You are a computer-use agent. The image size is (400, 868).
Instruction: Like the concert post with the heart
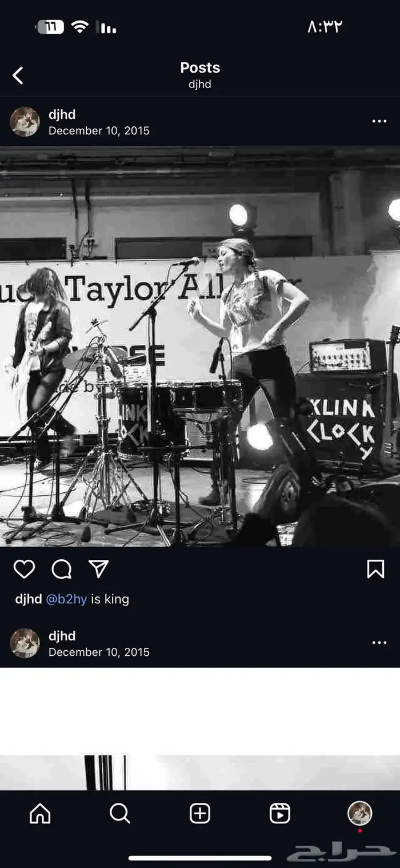[24, 569]
